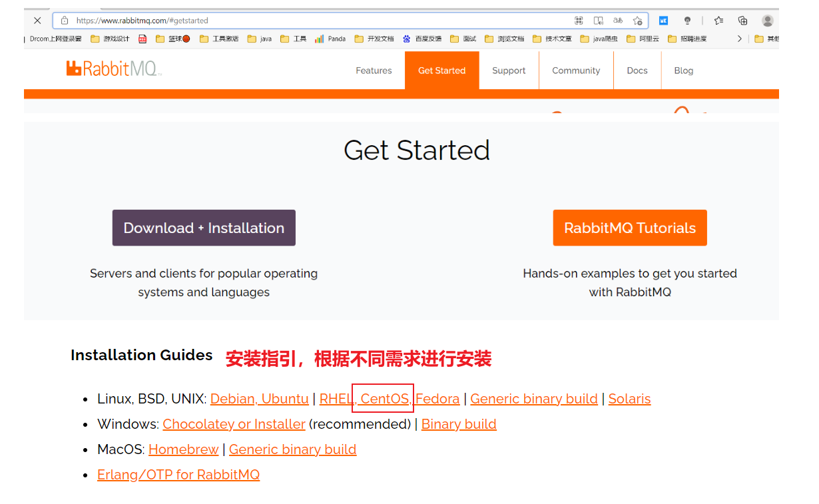Click the 'Hands-on examples to get you started' text
Viewport: 819px width, 504px height.
click(630, 274)
